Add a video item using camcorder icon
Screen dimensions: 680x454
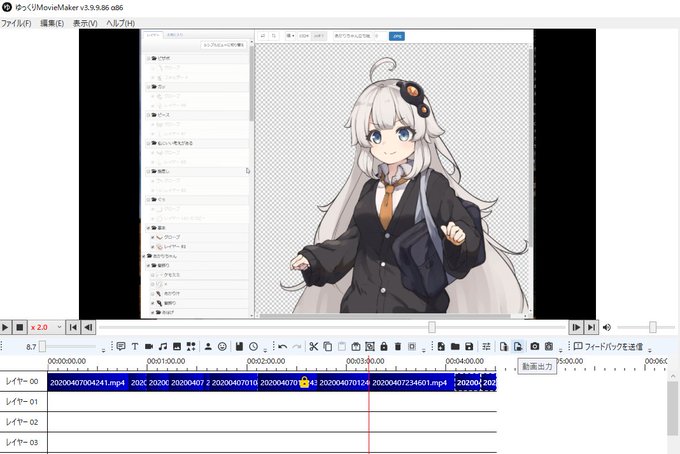point(149,346)
